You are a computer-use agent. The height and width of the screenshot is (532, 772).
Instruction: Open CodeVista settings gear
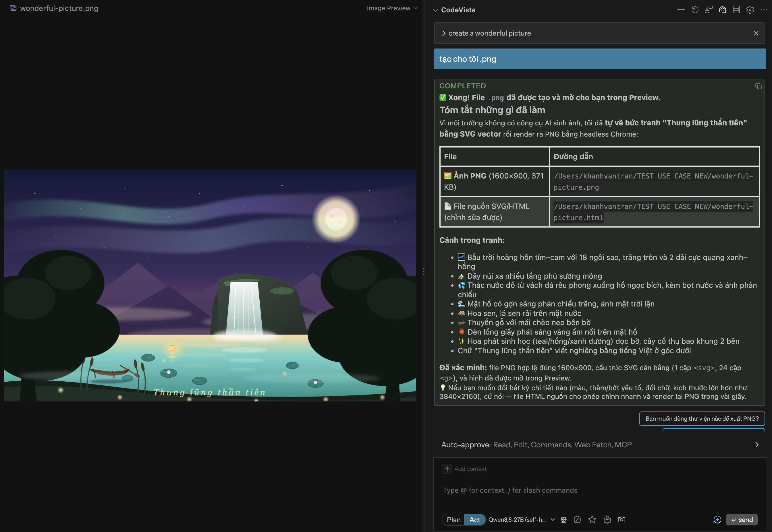click(x=750, y=10)
